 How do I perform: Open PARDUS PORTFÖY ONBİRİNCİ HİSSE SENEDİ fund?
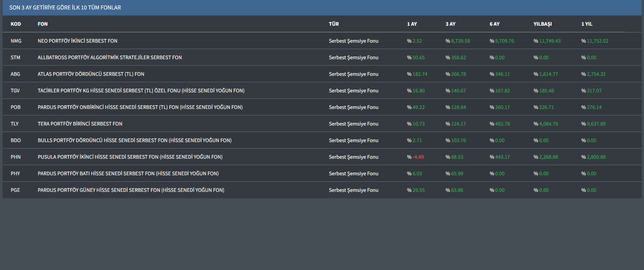click(x=140, y=107)
